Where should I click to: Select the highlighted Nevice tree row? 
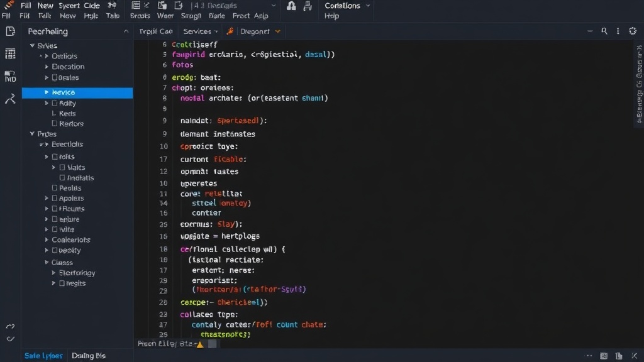pos(77,93)
